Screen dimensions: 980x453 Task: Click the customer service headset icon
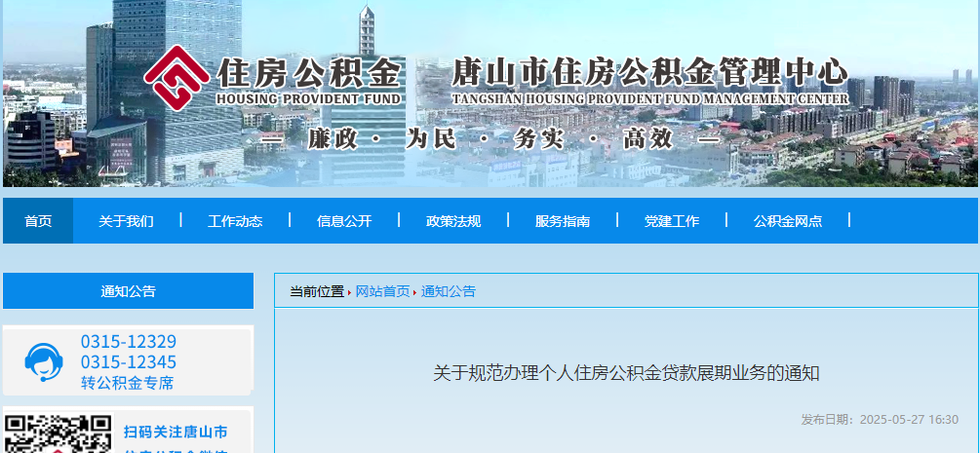(43, 362)
